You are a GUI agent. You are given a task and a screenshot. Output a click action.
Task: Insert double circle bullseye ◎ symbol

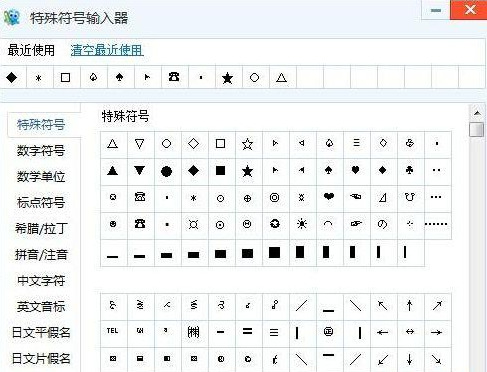click(x=274, y=198)
